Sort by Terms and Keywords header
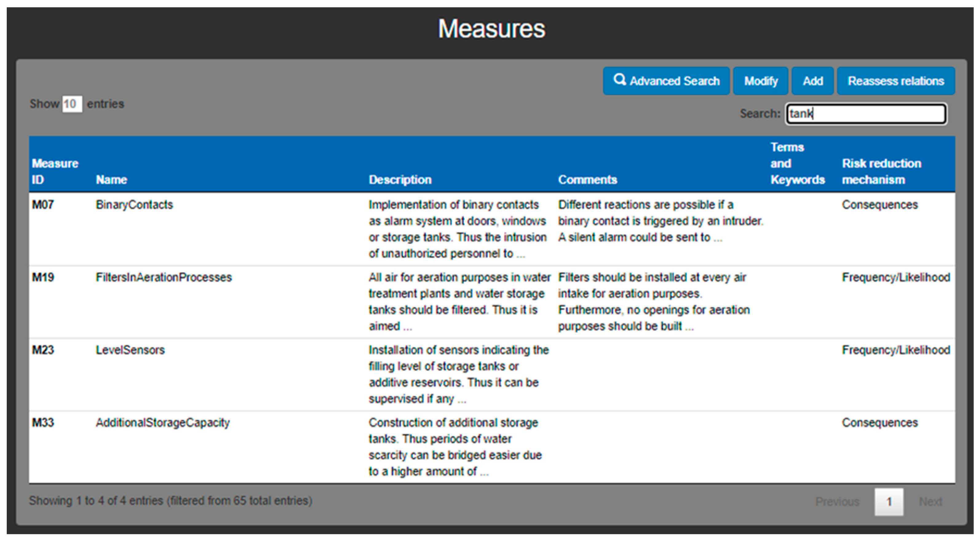Viewport: 980px width, 543px height. coord(797,164)
